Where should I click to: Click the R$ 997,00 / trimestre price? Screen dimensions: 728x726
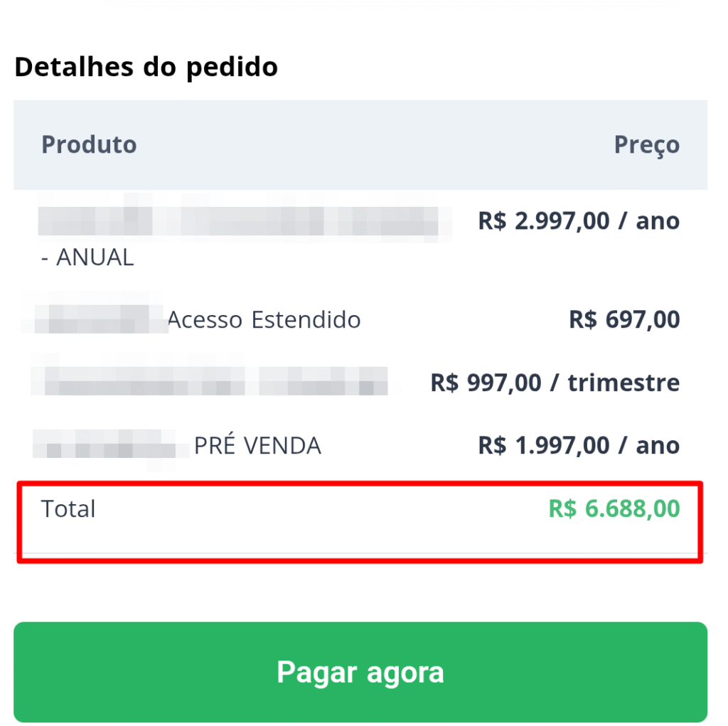(555, 383)
